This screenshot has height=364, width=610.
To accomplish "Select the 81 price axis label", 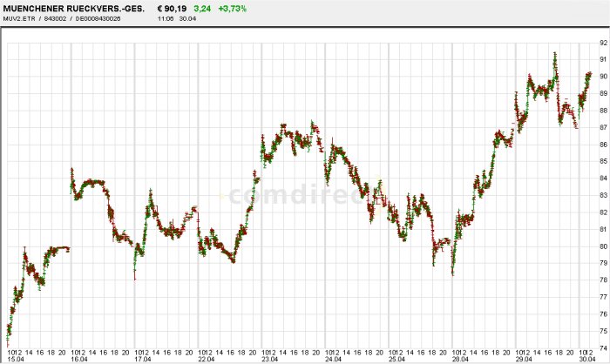I will (603, 229).
